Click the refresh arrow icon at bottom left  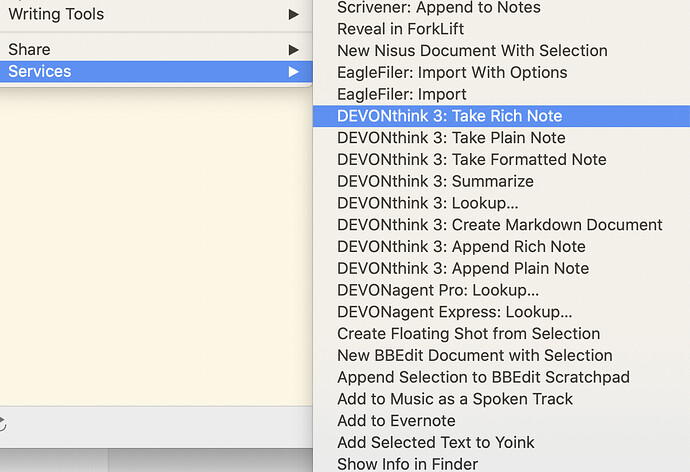(x=2, y=424)
